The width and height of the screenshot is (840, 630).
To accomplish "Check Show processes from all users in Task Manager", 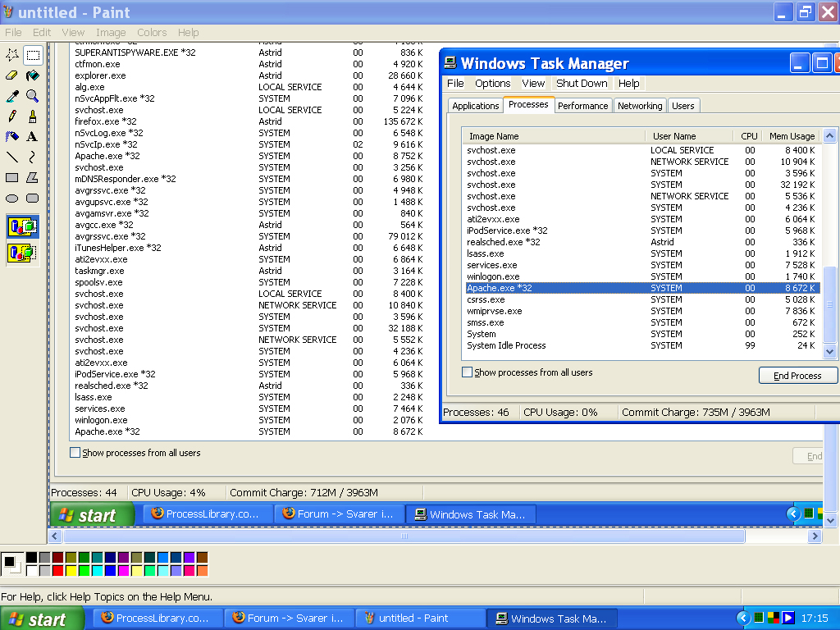I will [467, 372].
